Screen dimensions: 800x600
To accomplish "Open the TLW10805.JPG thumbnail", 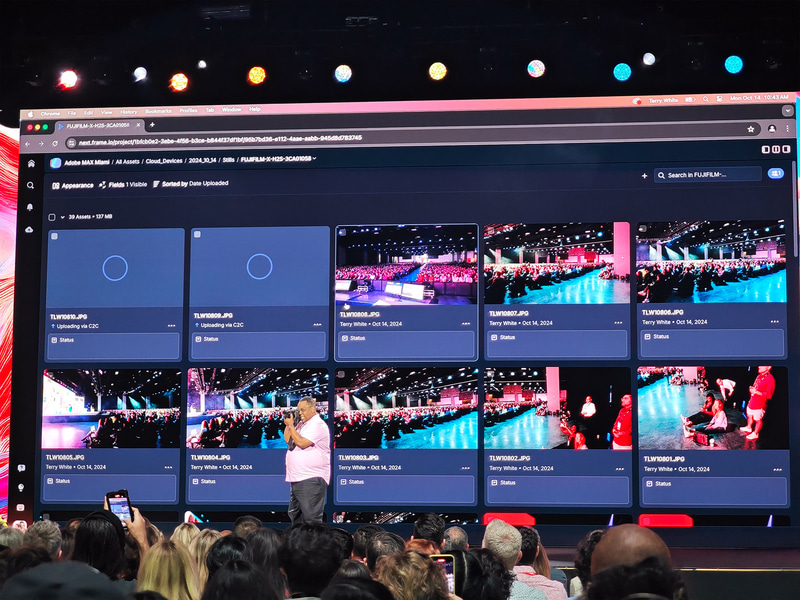I will point(111,408).
